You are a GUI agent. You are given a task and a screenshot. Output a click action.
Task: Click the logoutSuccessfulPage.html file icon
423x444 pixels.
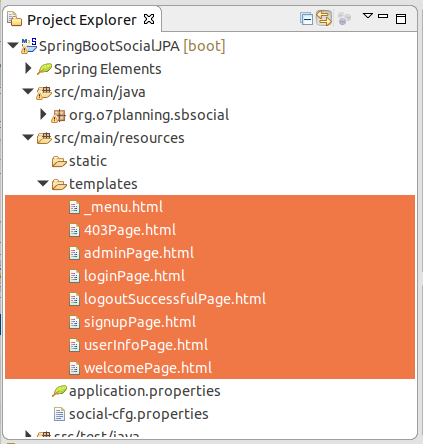coord(74,299)
